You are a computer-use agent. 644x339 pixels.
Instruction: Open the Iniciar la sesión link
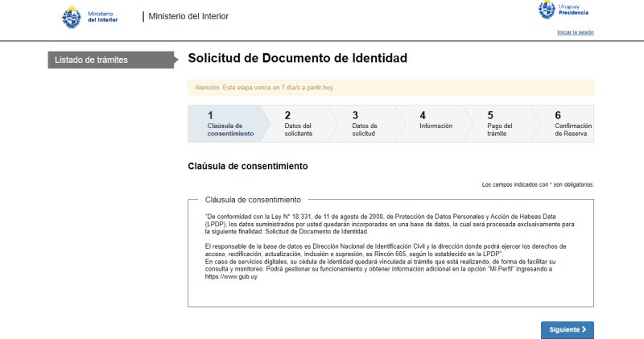(575, 32)
